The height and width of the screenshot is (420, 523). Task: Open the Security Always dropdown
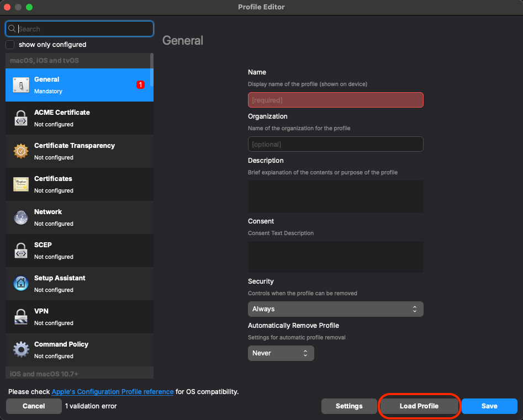click(336, 309)
